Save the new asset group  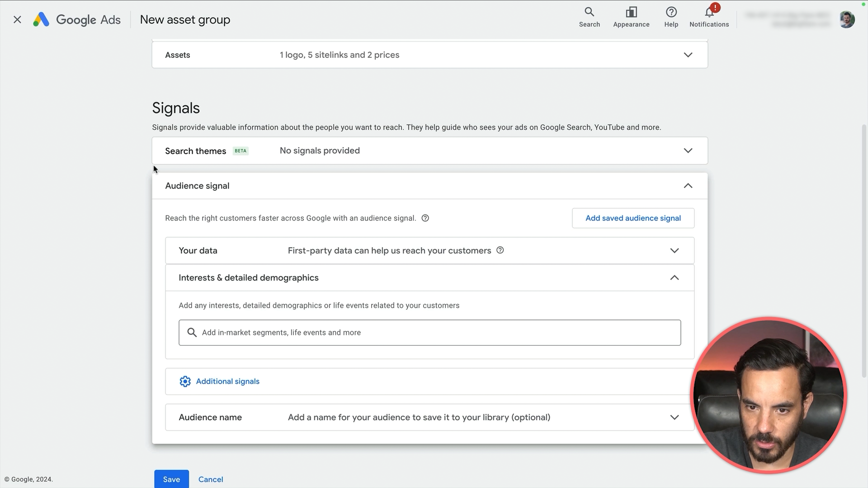[x=171, y=479]
